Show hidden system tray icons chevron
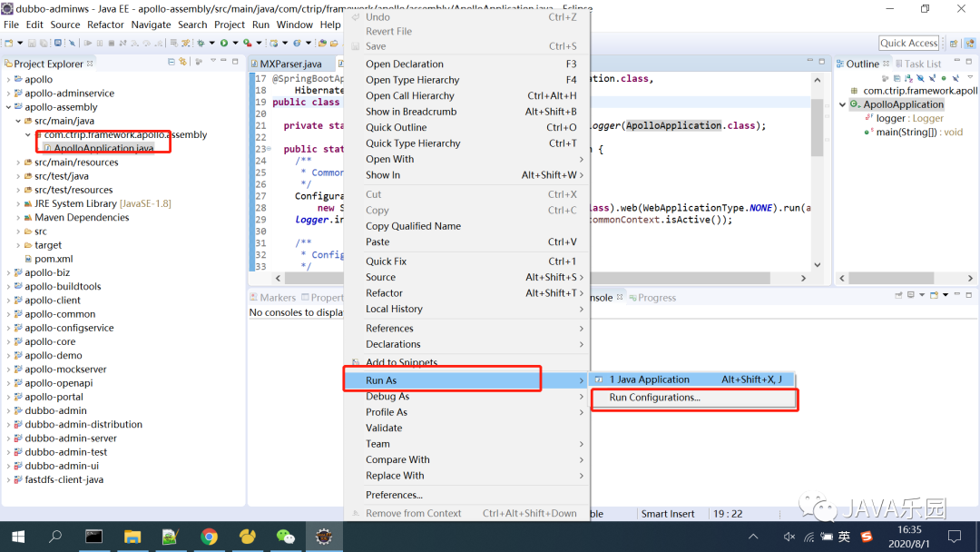The width and height of the screenshot is (980, 552). pyautogui.click(x=753, y=537)
